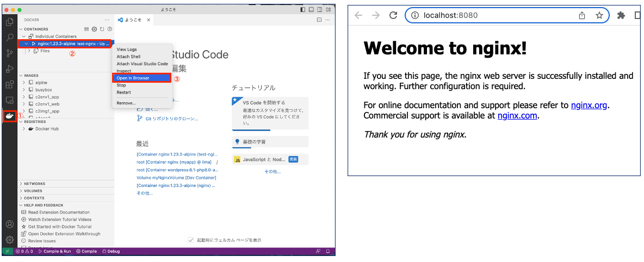The image size is (644, 262).
Task: Expand the Files node under nginx container
Action: (29, 51)
